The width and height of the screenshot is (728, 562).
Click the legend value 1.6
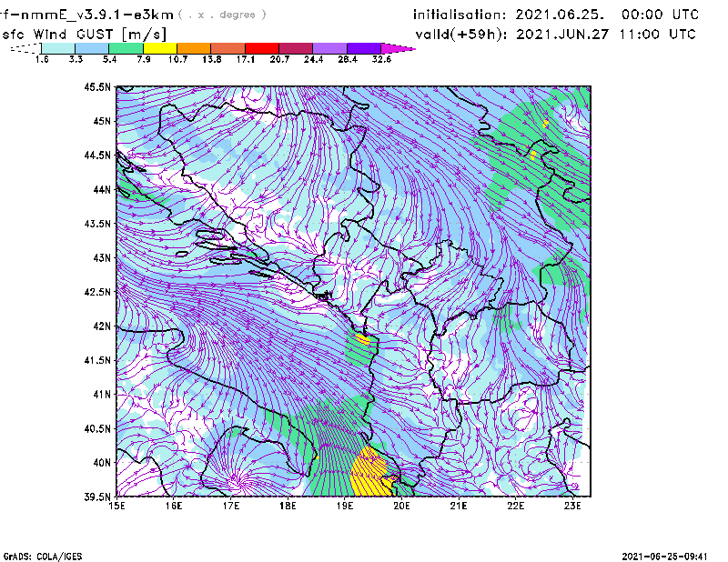42,59
